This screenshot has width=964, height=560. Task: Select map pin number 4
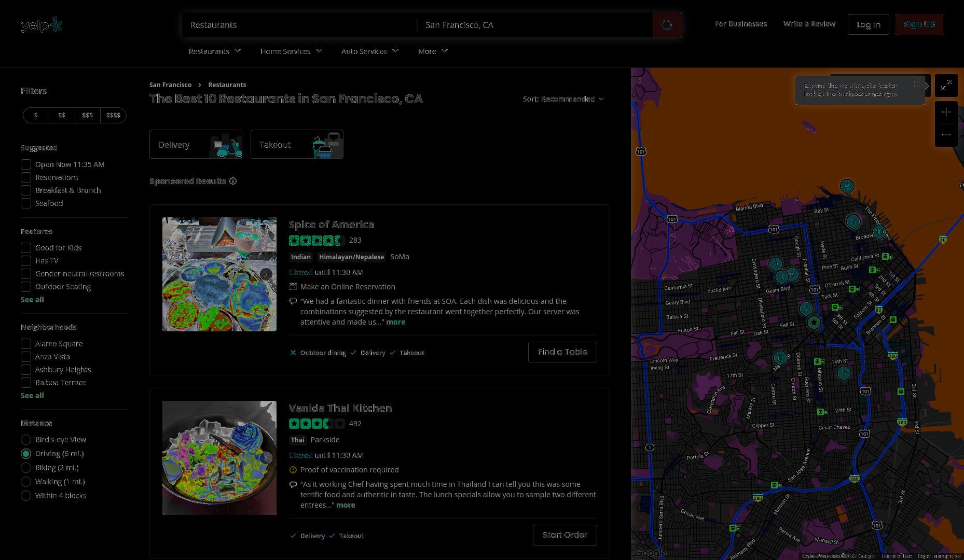pos(847,186)
